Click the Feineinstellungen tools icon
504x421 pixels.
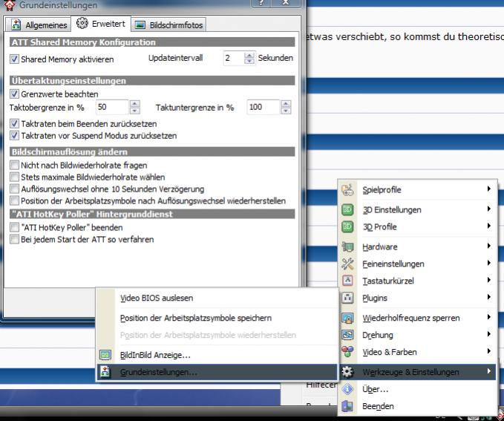tap(347, 264)
